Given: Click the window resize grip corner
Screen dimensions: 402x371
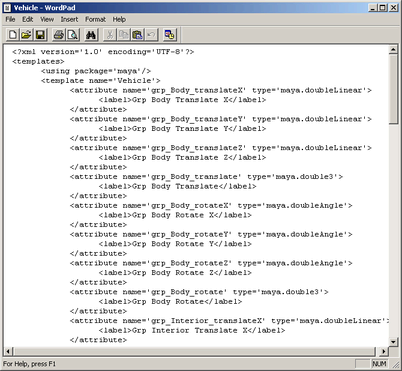Looking at the screenshot, I should (395, 364).
